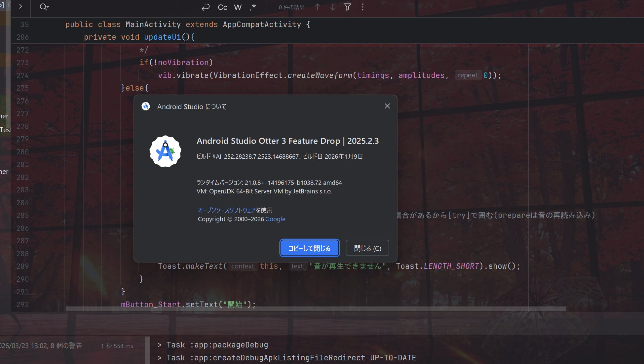The width and height of the screenshot is (644, 364).
Task: Click the 閉じる (C) button
Action: (367, 248)
